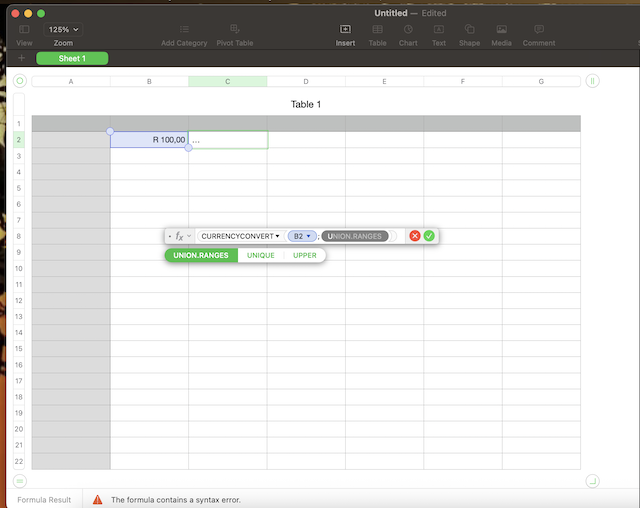Click the syntax error message text

coord(176,500)
